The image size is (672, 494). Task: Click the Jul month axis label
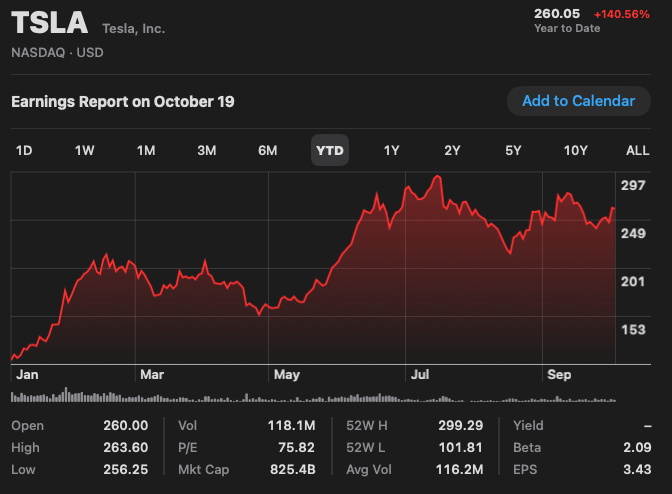pyautogui.click(x=420, y=374)
